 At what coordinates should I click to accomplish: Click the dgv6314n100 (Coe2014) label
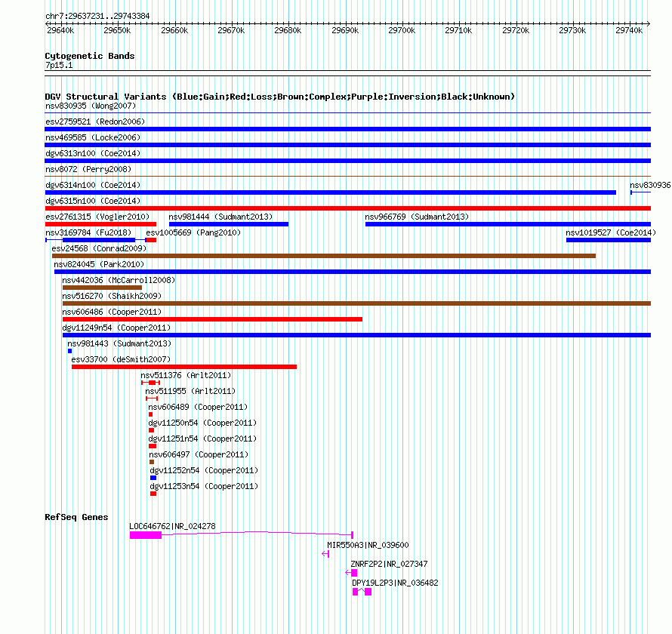[x=93, y=185]
